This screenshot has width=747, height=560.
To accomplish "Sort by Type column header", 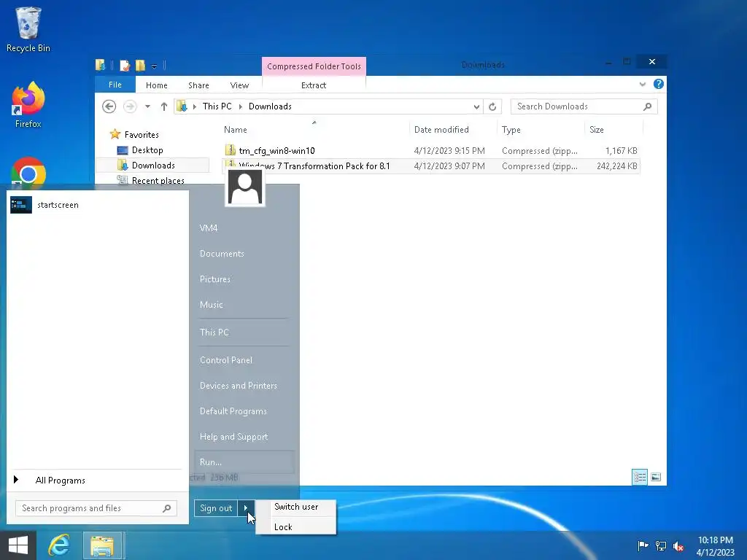I will click(x=511, y=130).
